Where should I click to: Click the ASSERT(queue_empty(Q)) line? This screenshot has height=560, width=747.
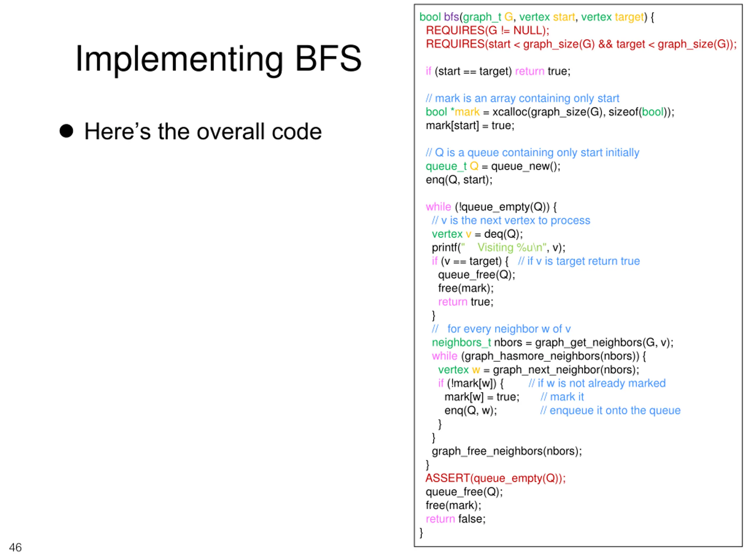(496, 478)
